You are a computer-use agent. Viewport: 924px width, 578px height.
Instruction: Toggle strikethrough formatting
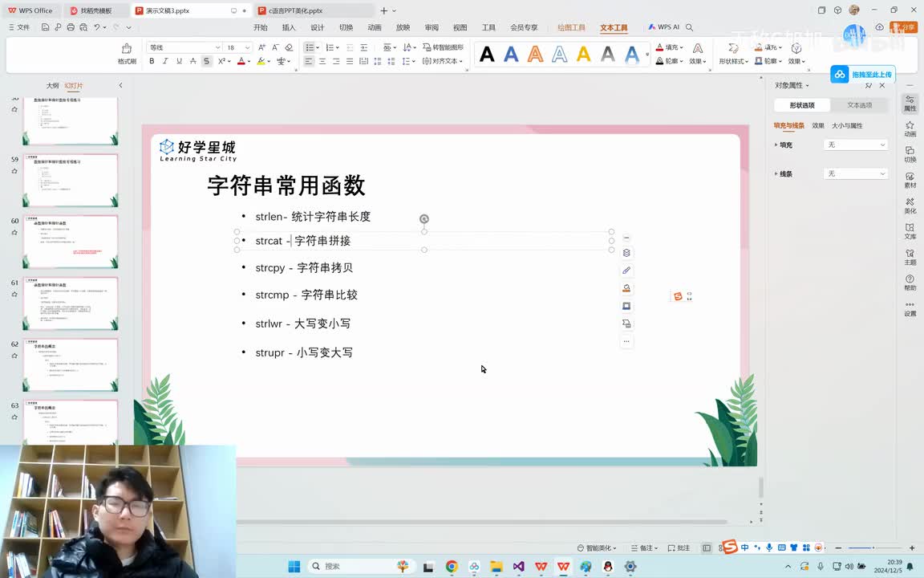pyautogui.click(x=192, y=61)
